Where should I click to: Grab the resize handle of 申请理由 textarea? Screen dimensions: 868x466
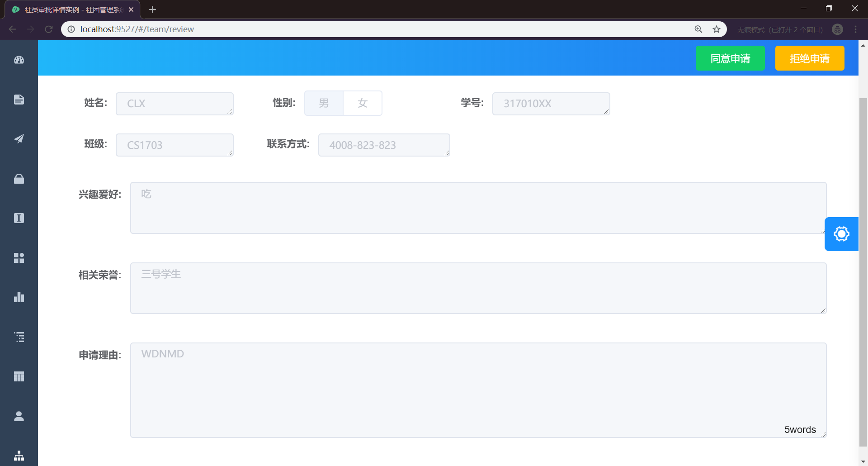coord(823,434)
